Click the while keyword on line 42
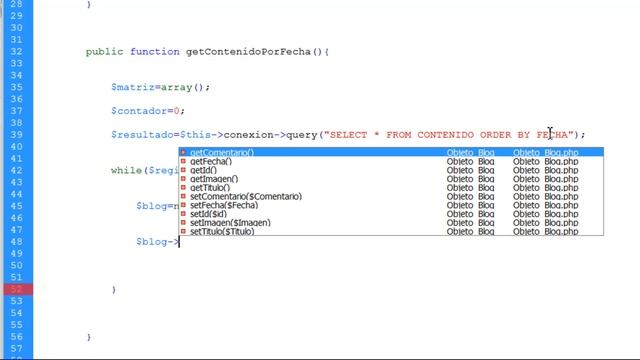 pyautogui.click(x=126, y=170)
